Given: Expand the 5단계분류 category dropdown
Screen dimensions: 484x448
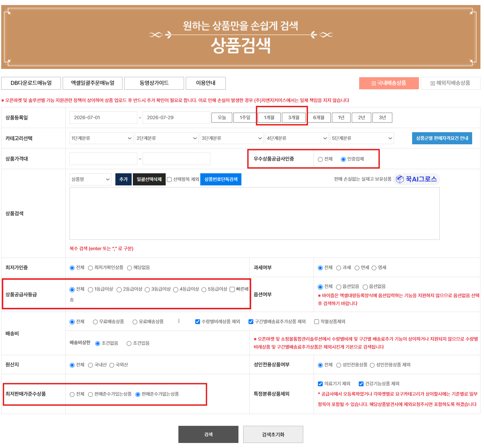Looking at the screenshot, I should [x=362, y=138].
